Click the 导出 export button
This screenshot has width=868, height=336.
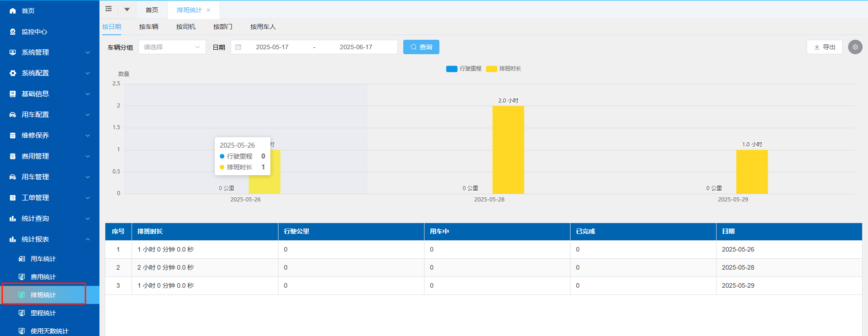coord(824,47)
